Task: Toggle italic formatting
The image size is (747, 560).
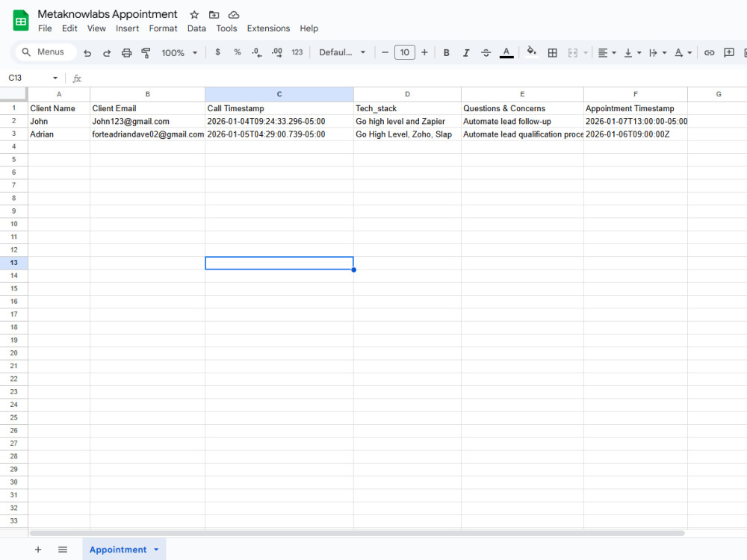Action: [466, 52]
